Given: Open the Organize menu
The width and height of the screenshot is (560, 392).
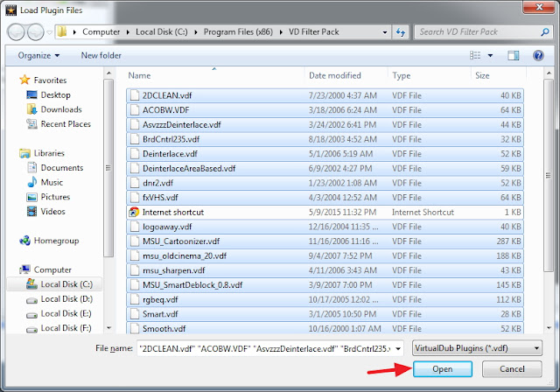Looking at the screenshot, I should (38, 55).
